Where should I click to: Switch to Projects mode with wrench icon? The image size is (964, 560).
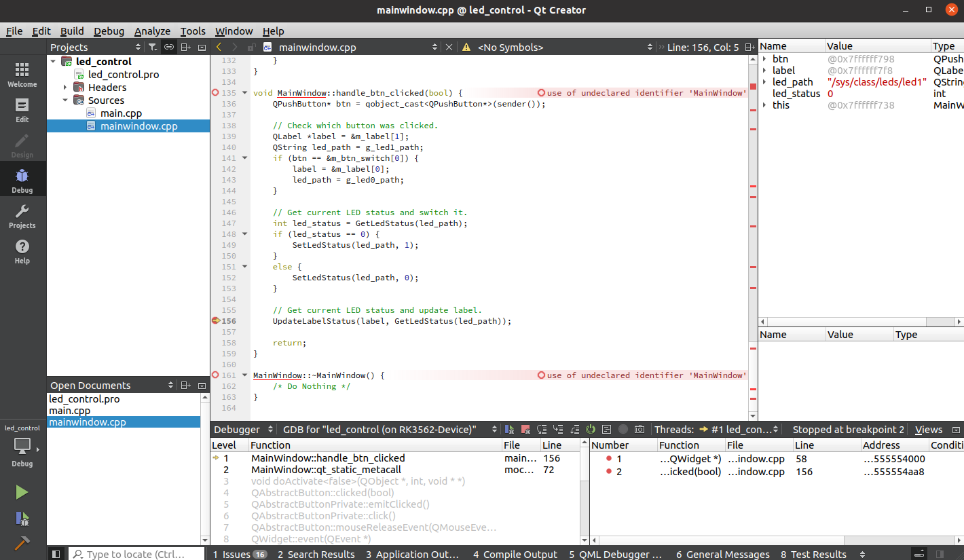click(22, 217)
